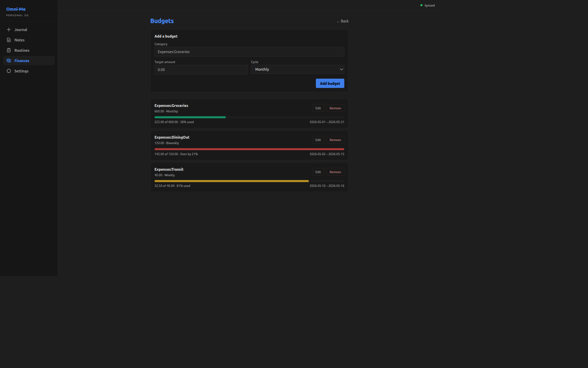Edit the Expenses:Transit budget
Viewport: 588px width, 368px height.
point(318,172)
